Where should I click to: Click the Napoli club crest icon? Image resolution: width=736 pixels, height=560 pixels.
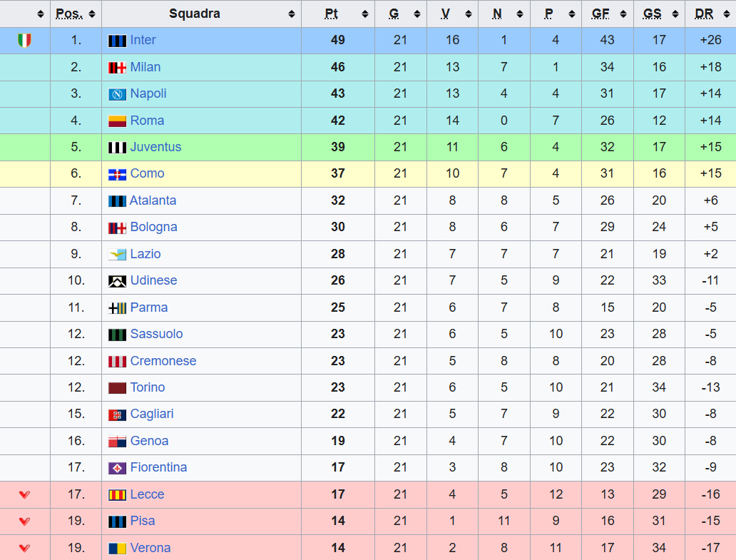[117, 94]
